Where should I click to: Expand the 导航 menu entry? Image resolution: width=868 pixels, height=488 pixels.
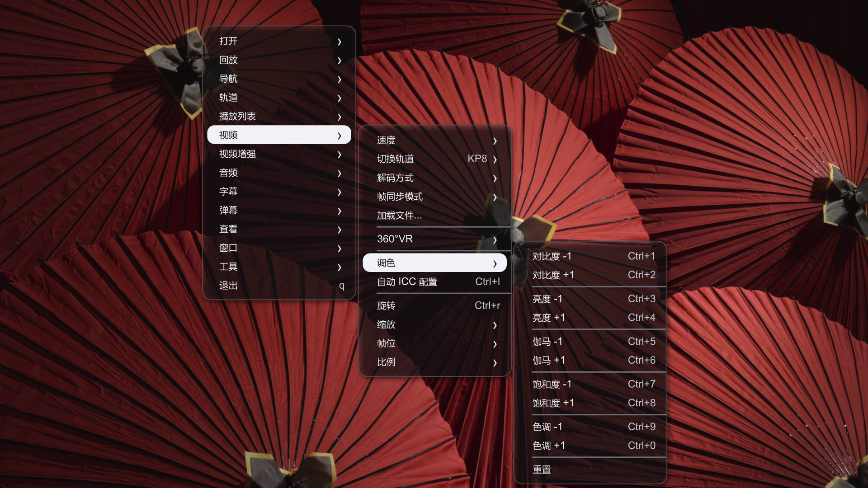coord(279,79)
